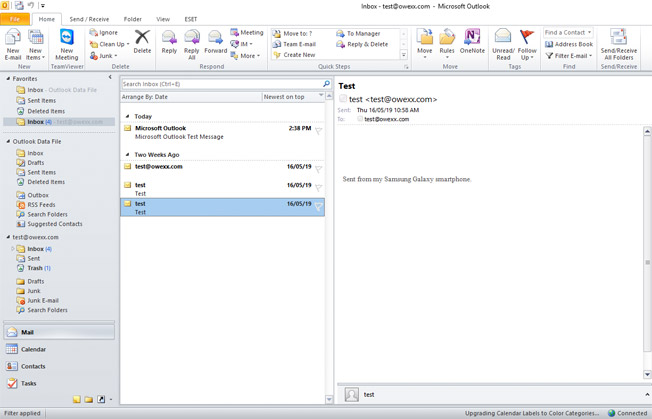Collapse the Favorites section

(8, 79)
